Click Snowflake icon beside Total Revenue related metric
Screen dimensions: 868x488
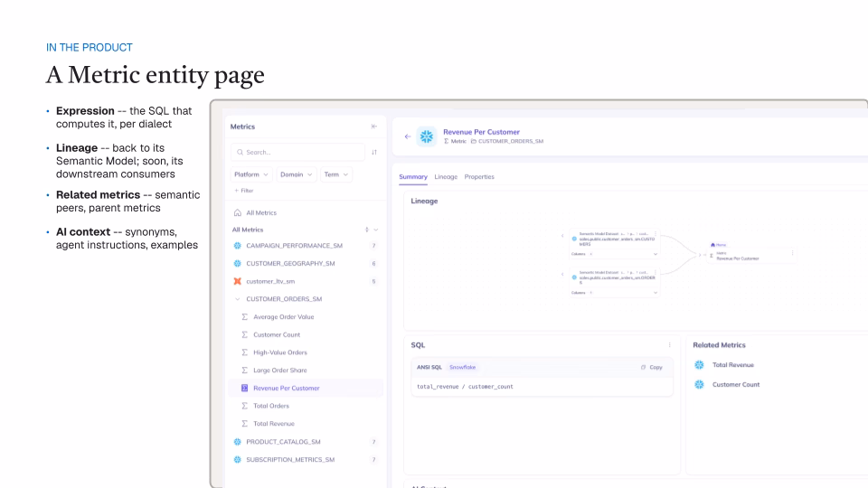click(x=699, y=364)
